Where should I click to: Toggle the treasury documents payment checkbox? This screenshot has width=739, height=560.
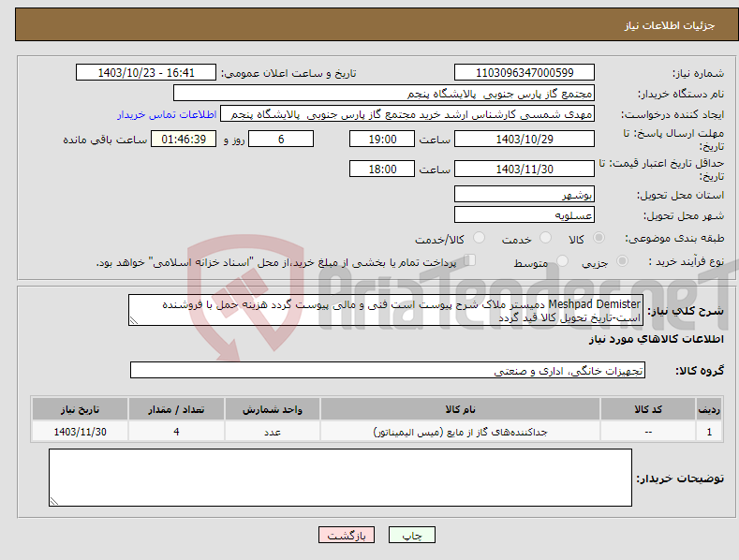(469, 260)
